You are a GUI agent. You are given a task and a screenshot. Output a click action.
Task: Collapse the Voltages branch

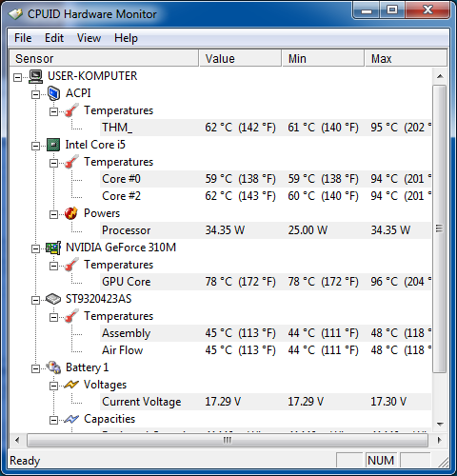point(53,386)
